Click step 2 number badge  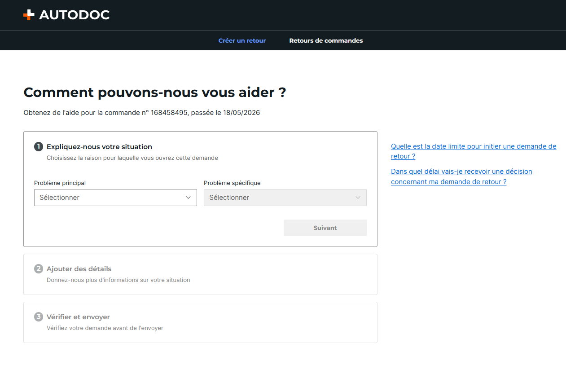click(39, 269)
